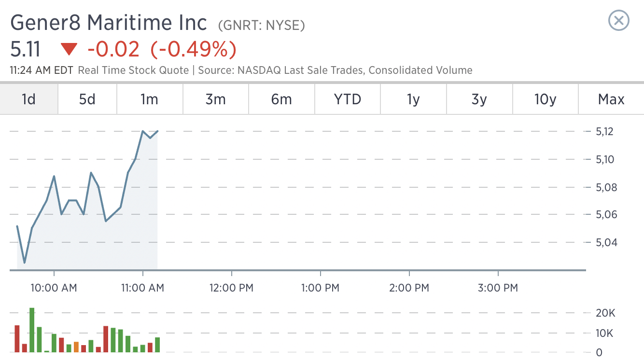Show the 3m price history
The image size is (644, 362).
[216, 99]
